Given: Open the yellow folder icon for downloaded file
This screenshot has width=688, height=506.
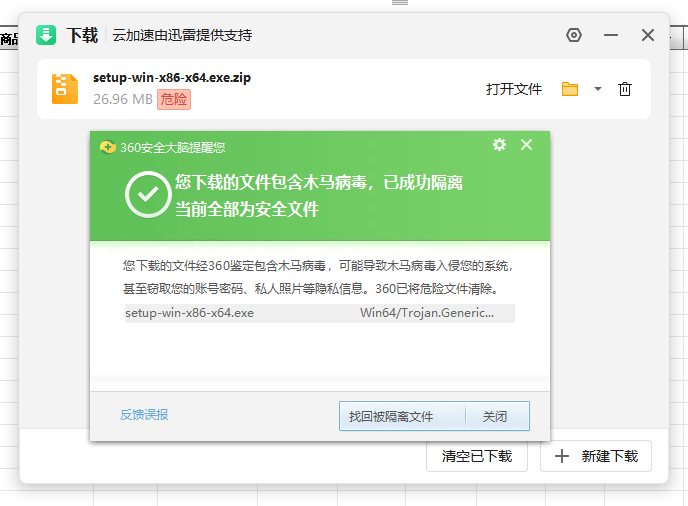Looking at the screenshot, I should [x=570, y=89].
